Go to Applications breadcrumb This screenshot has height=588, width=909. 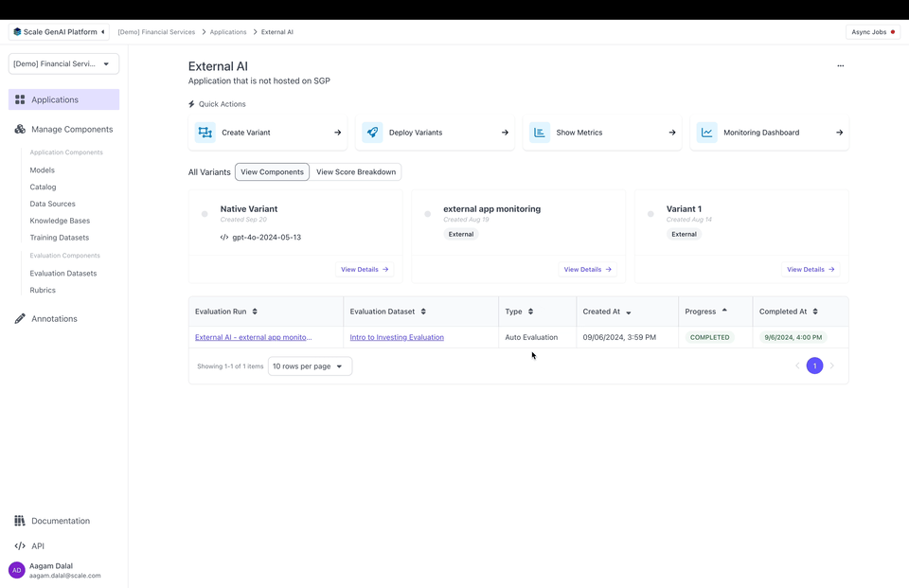(x=228, y=32)
